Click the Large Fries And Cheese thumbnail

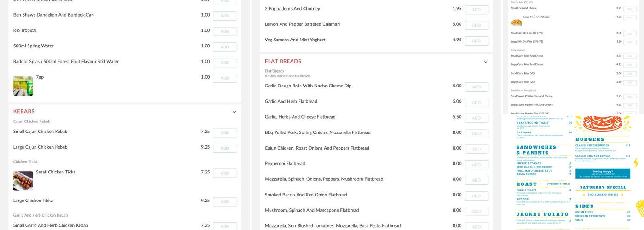pos(516,23)
